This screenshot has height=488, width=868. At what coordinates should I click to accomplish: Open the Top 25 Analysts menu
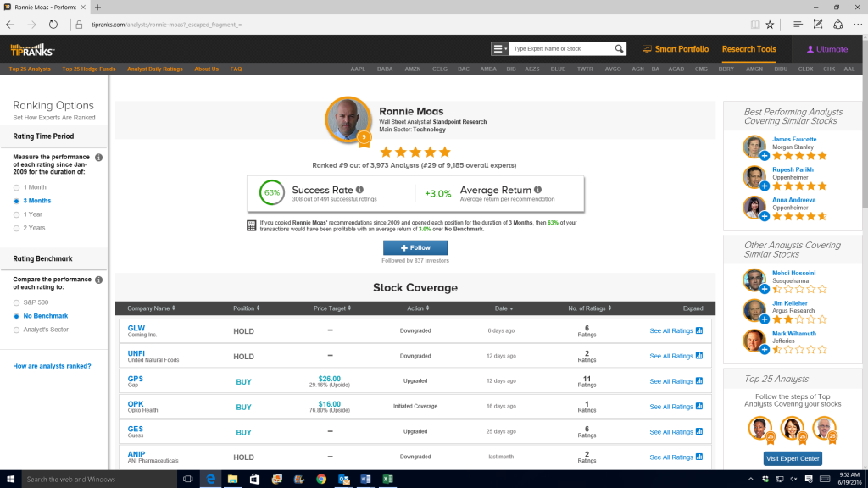tap(30, 69)
